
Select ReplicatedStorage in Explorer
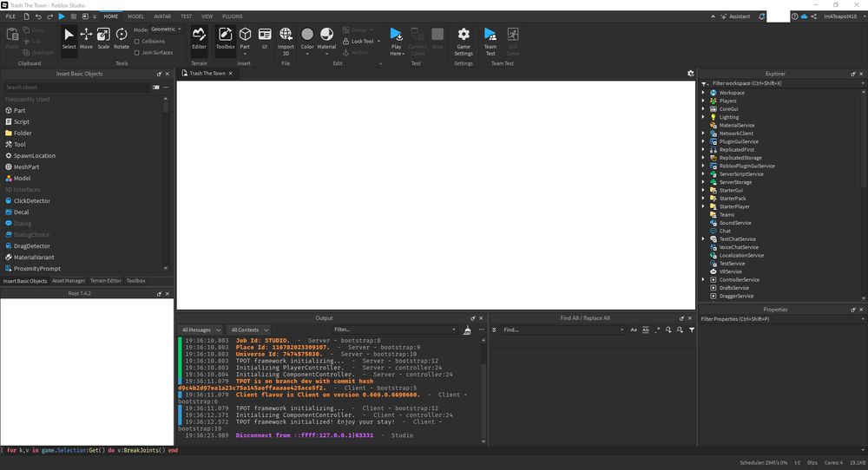[740, 158]
